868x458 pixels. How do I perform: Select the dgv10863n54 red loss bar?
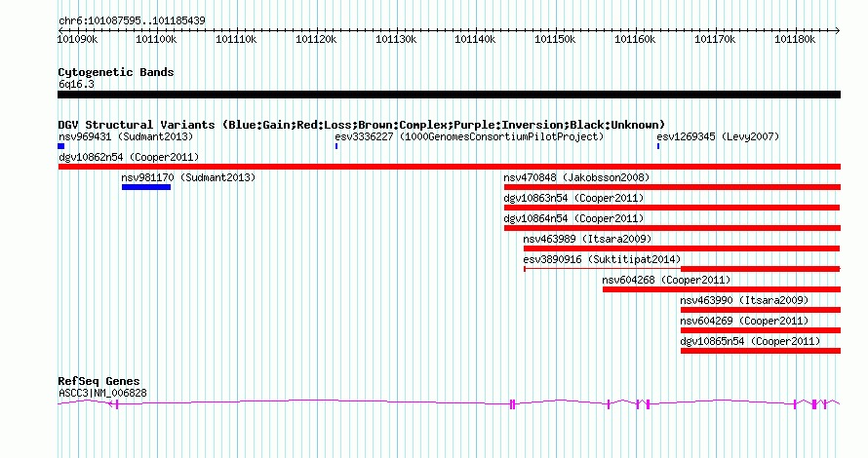[672, 208]
